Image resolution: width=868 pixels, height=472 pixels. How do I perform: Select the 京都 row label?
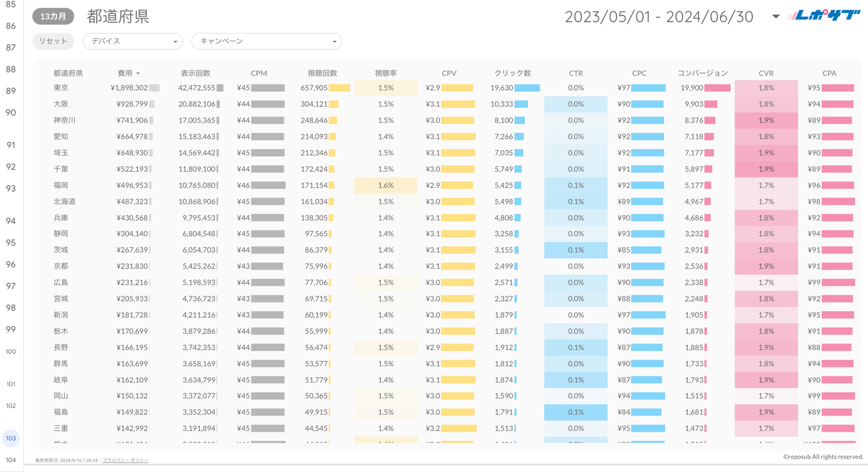pos(61,266)
